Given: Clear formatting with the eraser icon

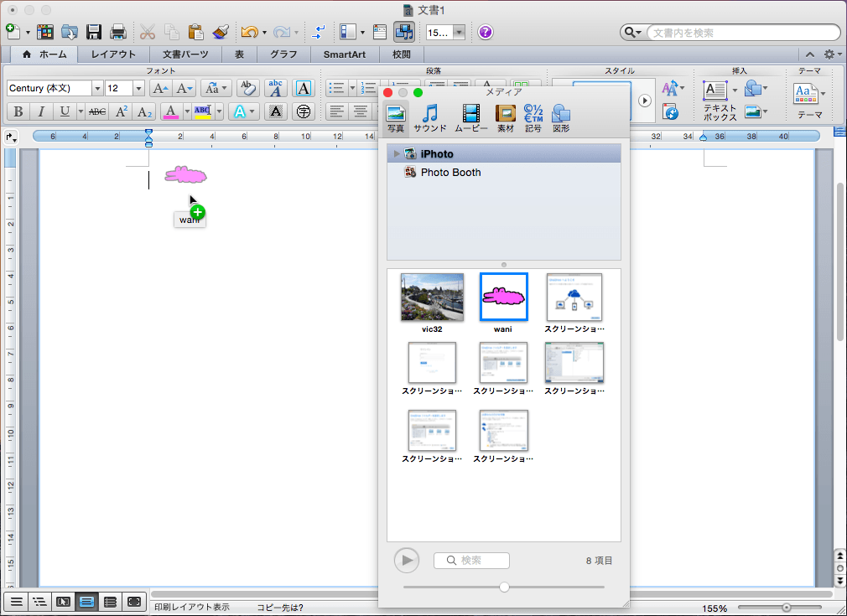Looking at the screenshot, I should click(248, 88).
